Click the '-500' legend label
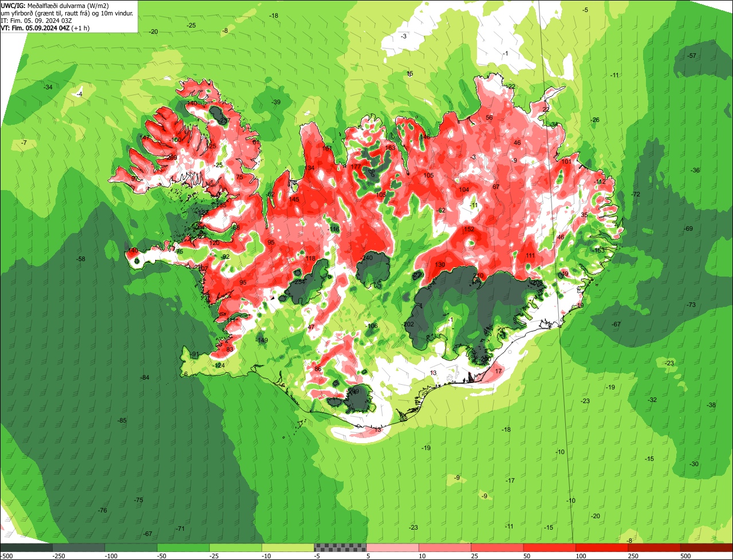This screenshot has height=560, width=733. point(6,555)
